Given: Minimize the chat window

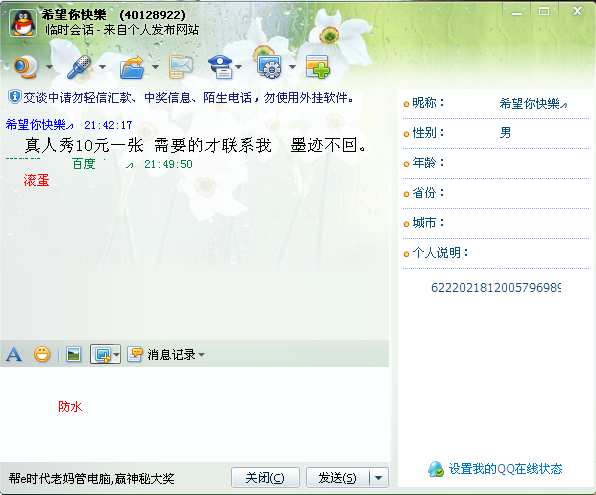Looking at the screenshot, I should 517,12.
